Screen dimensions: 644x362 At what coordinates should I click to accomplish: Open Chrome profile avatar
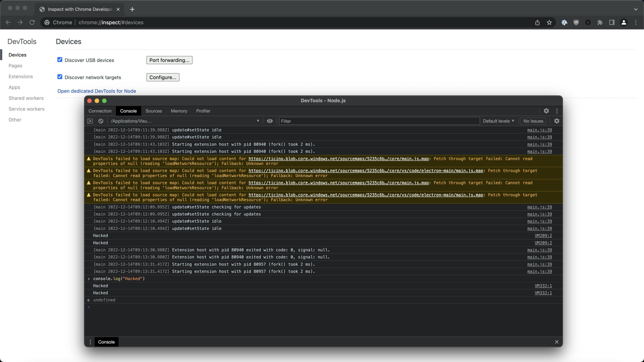point(624,23)
